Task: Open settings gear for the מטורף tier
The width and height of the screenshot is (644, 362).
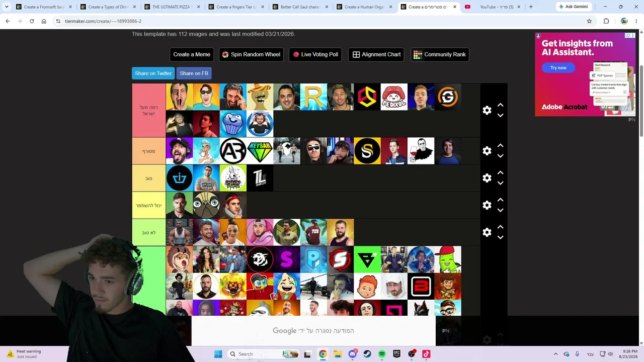Action: [x=487, y=151]
